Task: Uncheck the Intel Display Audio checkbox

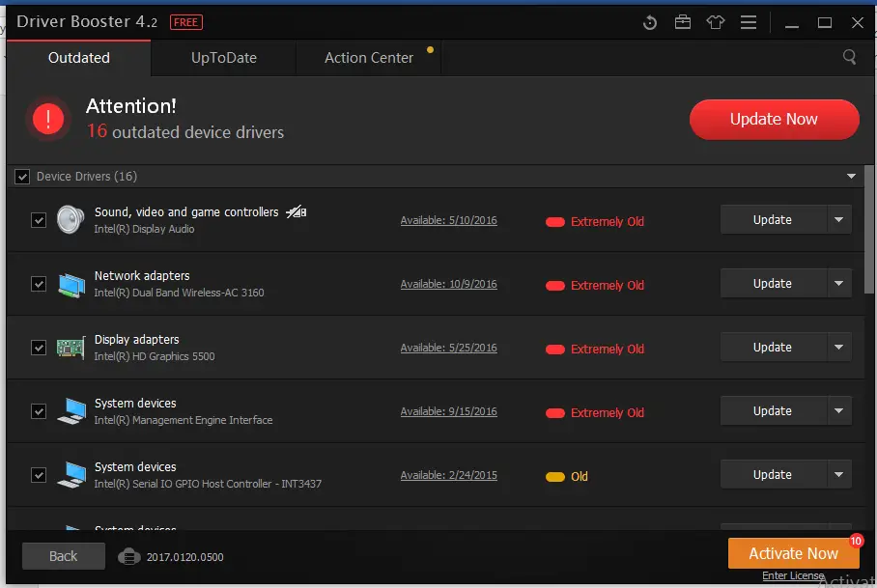Action: pos(39,220)
